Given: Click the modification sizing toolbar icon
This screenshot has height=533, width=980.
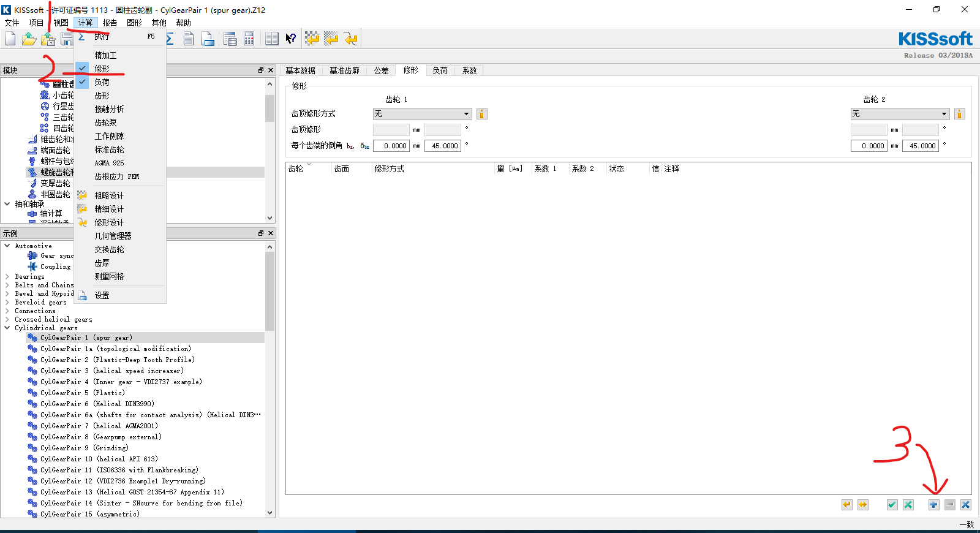Looking at the screenshot, I should click(x=350, y=39).
